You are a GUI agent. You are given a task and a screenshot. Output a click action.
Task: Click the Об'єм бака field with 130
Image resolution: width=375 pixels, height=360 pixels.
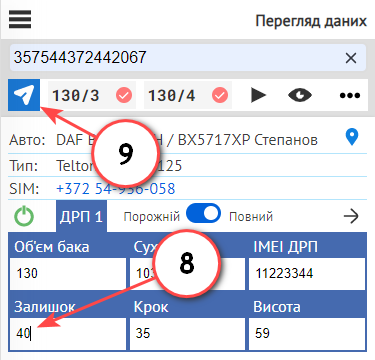tap(68, 274)
